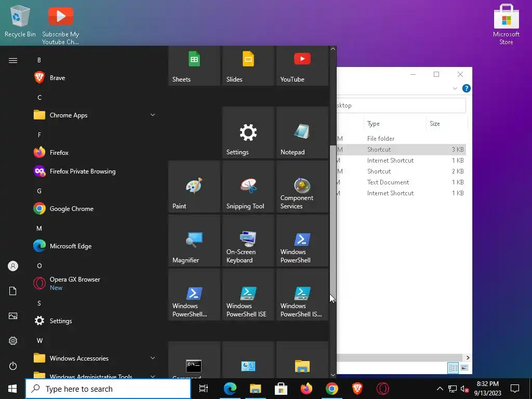This screenshot has height=399, width=532.
Task: Click the Windows Start button
Action: [12, 389]
